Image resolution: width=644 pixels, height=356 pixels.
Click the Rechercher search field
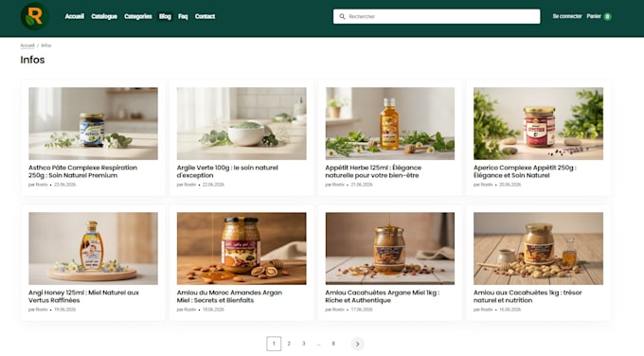click(x=437, y=16)
